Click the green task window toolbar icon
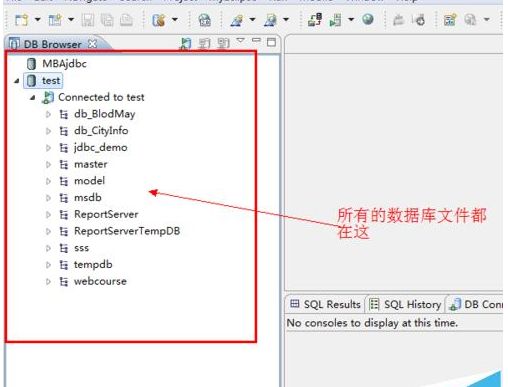Image resolution: width=508 pixels, height=387 pixels. [450, 20]
